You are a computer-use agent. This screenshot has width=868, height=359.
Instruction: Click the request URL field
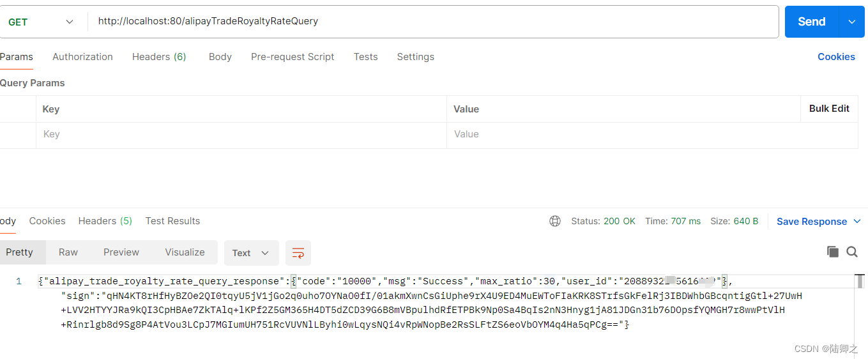click(x=434, y=22)
